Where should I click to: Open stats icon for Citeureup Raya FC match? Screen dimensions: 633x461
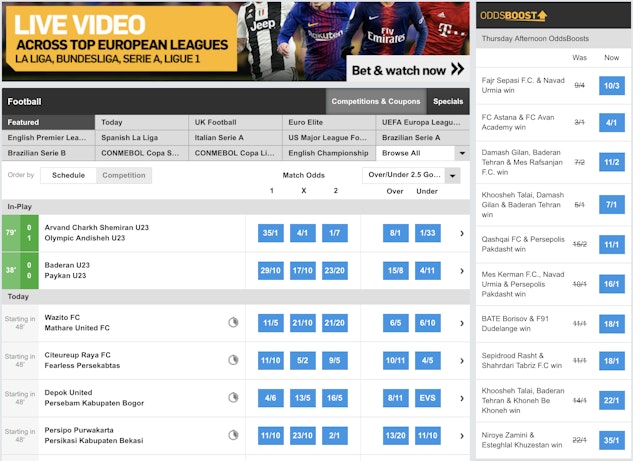233,360
